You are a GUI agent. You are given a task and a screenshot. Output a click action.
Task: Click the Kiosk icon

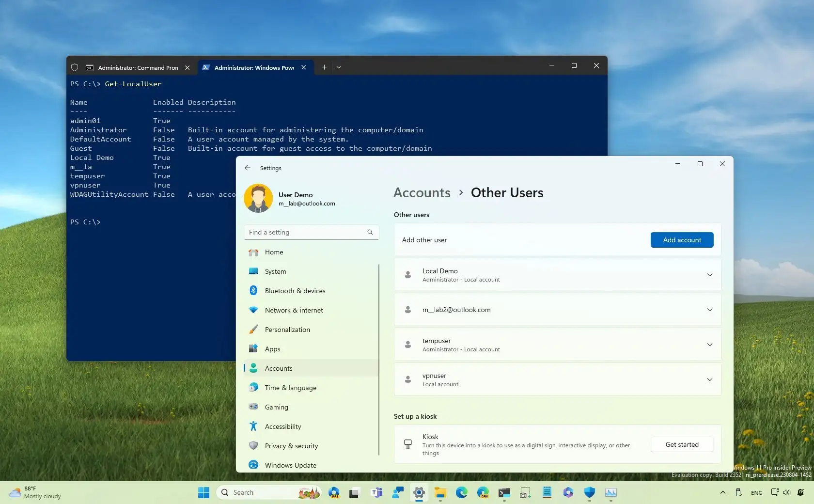(408, 444)
